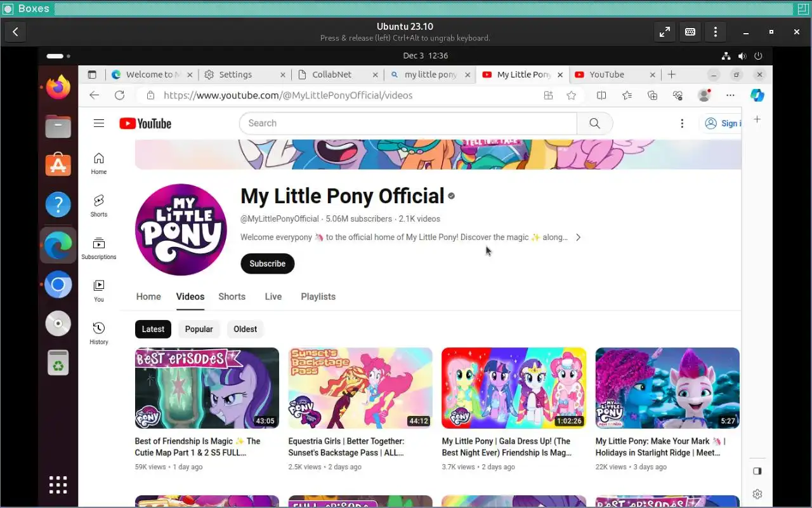The image size is (812, 508).
Task: Open Edge sidebar settings gear
Action: [757, 493]
